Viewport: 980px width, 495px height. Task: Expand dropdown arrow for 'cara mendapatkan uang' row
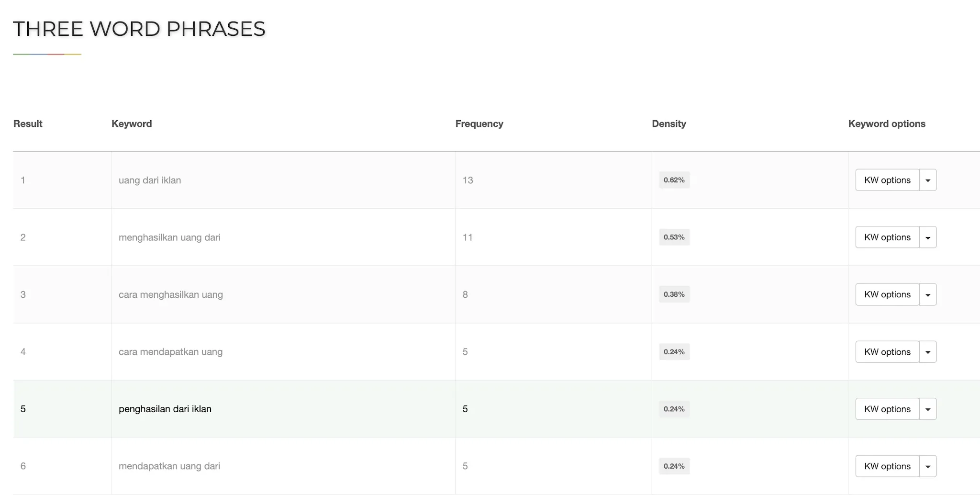pyautogui.click(x=928, y=352)
